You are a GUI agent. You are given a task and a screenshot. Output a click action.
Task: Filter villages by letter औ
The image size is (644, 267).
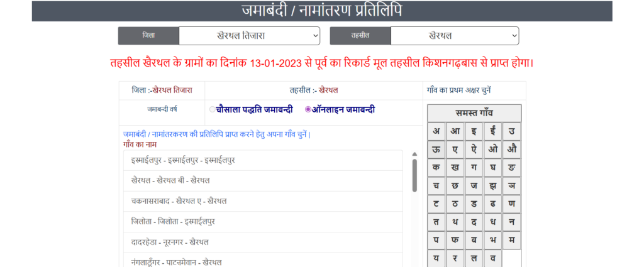coord(512,150)
